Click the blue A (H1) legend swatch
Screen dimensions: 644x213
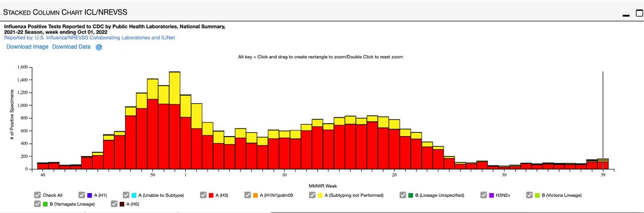(90, 195)
